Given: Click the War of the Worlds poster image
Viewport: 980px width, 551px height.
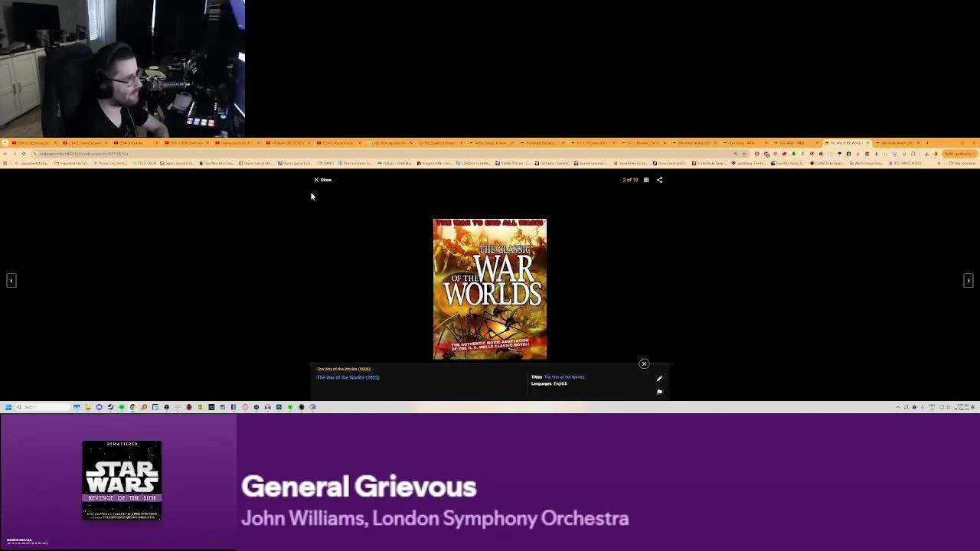Looking at the screenshot, I should [490, 289].
